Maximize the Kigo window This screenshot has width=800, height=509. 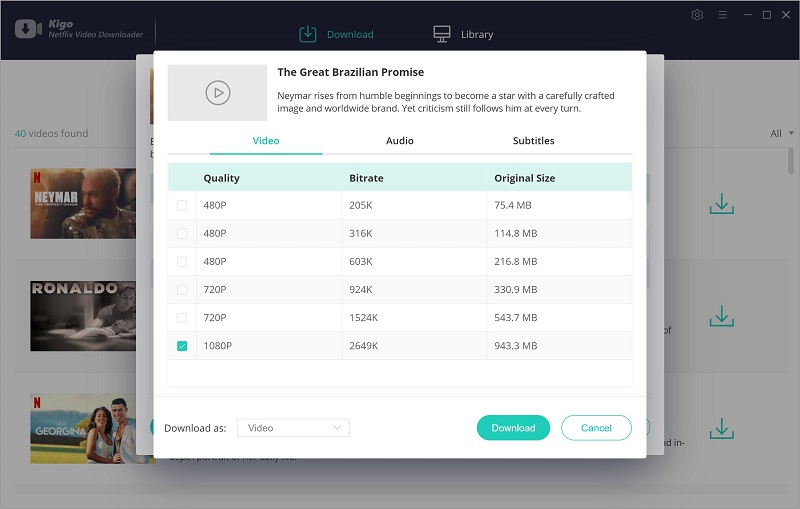(767, 15)
